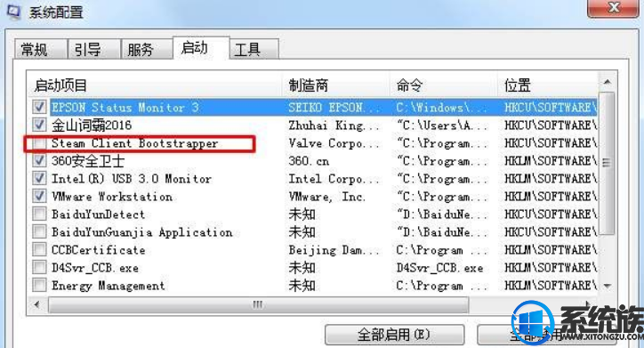Select the CCBCertificate entry

pos(99,250)
